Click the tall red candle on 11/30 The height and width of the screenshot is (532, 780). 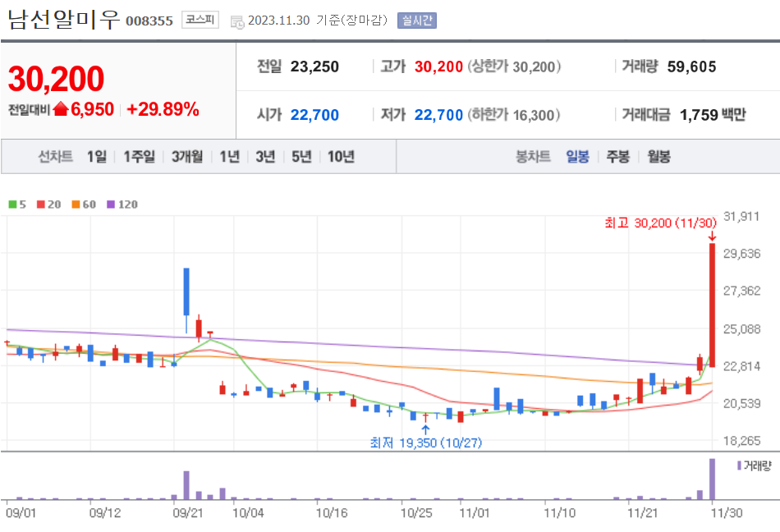(x=712, y=305)
